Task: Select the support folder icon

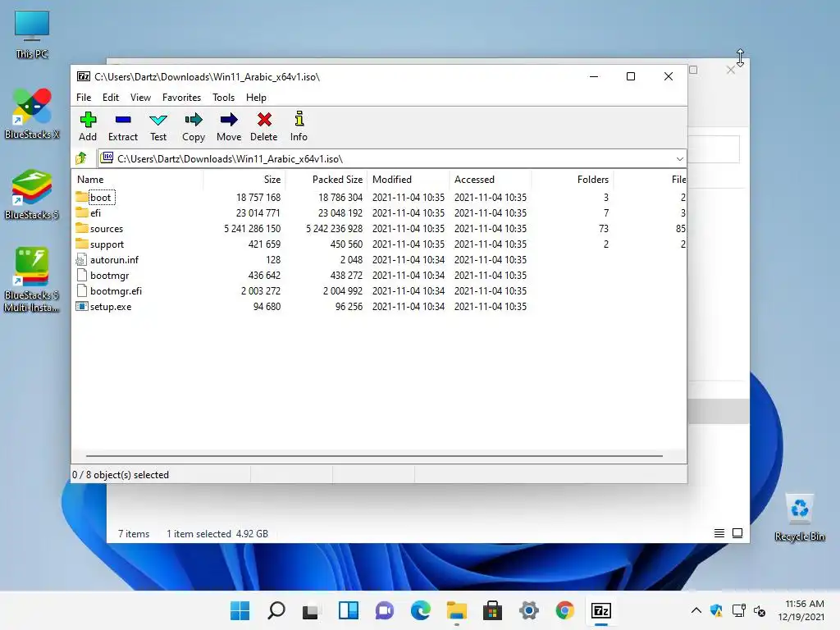Action: pyautogui.click(x=81, y=244)
